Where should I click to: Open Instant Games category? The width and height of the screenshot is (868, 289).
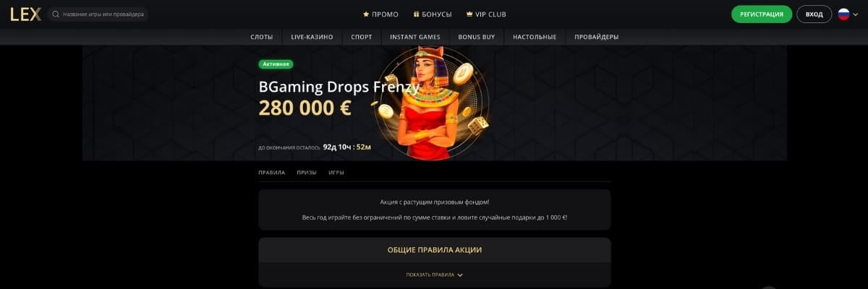point(415,37)
